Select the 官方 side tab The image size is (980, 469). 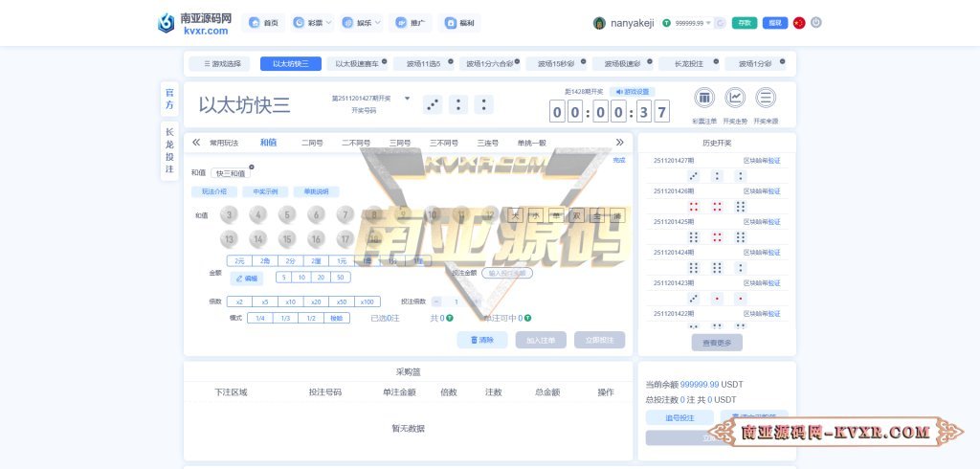point(169,99)
